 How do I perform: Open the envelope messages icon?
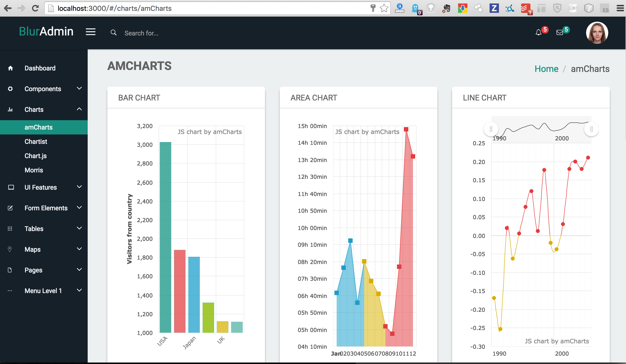(x=560, y=33)
